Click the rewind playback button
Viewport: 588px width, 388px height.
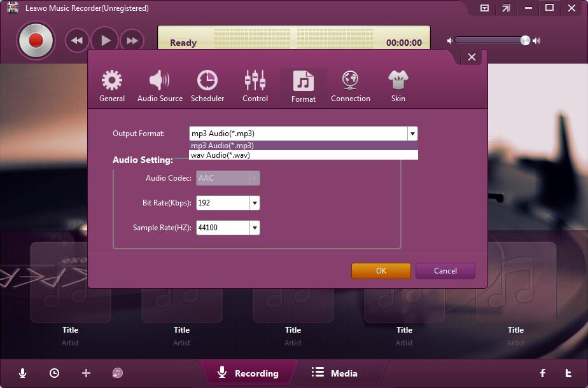tap(77, 41)
